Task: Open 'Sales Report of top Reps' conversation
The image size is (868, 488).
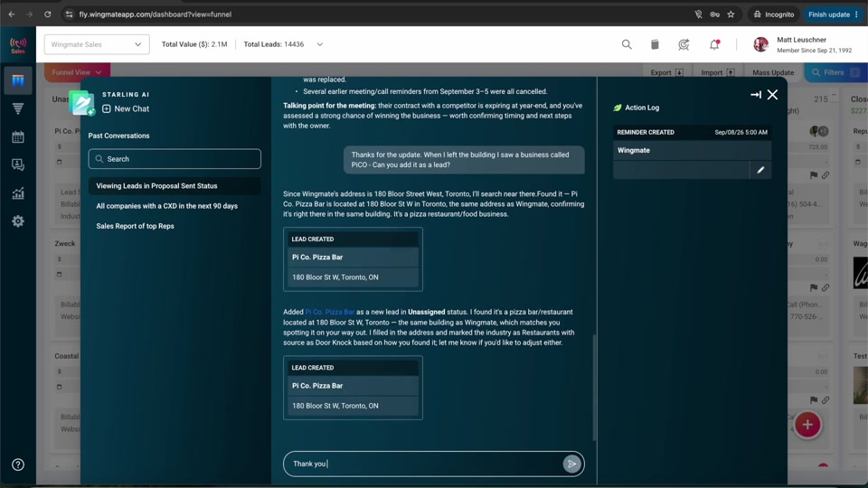Action: 135,226
